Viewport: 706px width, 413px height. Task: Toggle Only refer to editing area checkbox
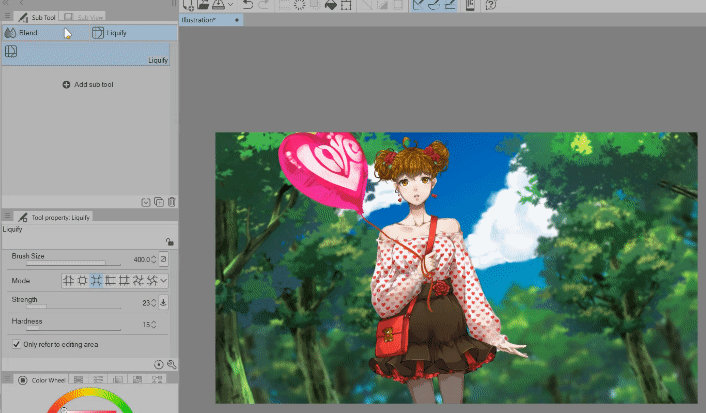(16, 344)
